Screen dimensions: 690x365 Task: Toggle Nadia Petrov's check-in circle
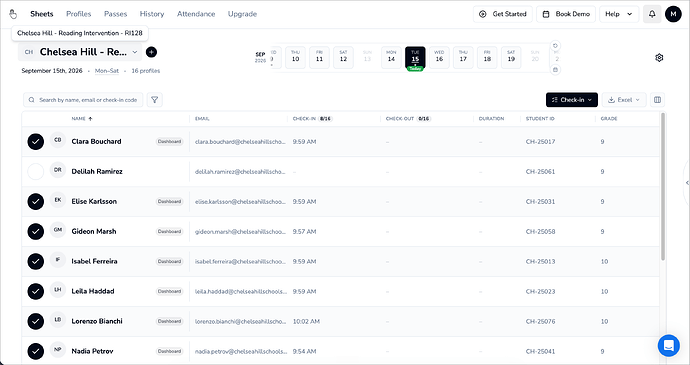(36, 351)
